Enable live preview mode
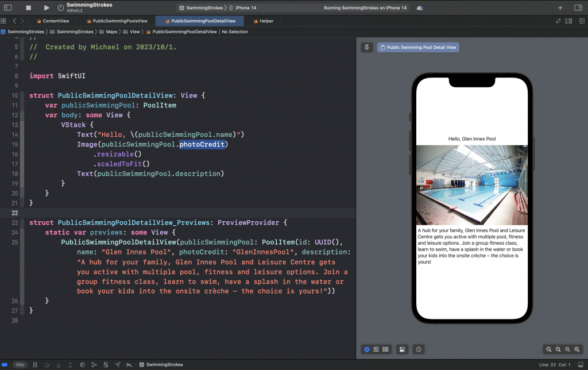Viewport: 588px width, 370px height. [367, 349]
